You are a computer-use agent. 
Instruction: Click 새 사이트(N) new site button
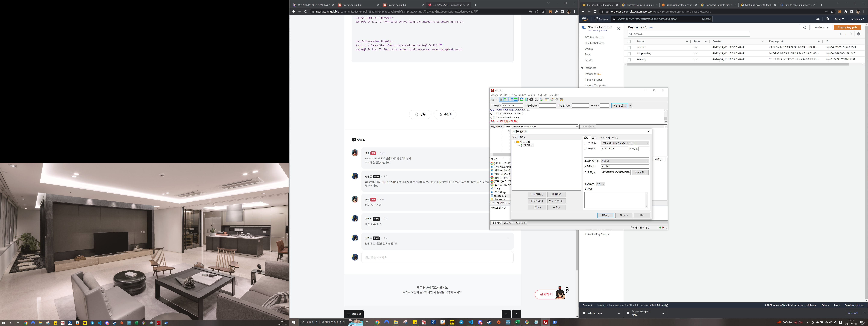(537, 194)
